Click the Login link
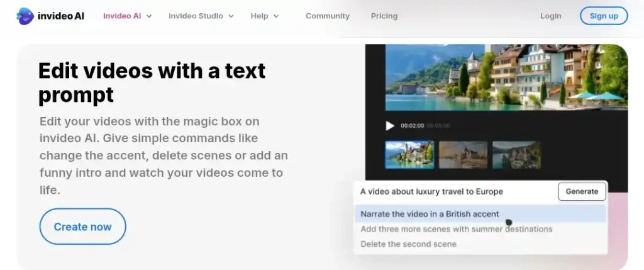Viewport: 644px width, 270px height. [x=550, y=16]
